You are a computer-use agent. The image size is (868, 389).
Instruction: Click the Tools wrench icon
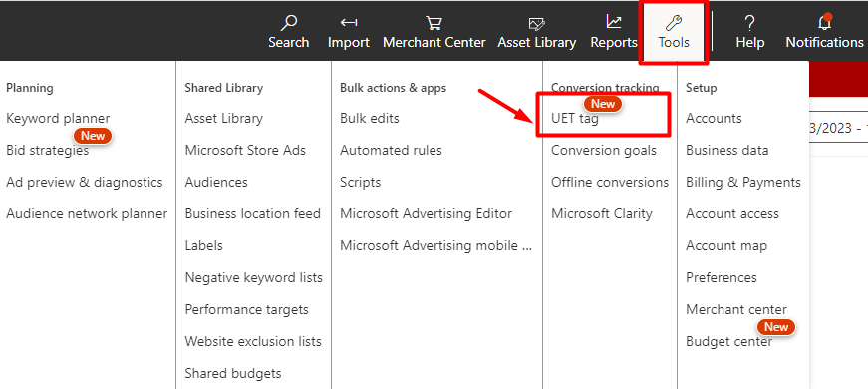[673, 23]
